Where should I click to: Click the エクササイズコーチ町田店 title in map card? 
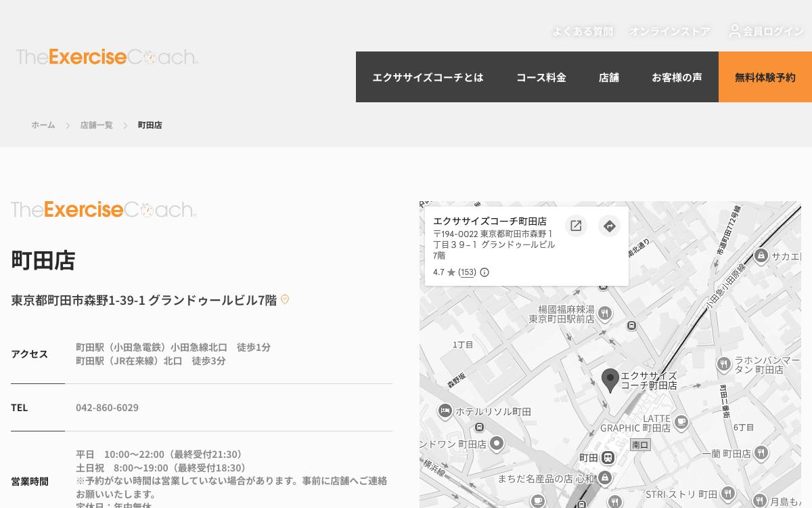coord(490,221)
